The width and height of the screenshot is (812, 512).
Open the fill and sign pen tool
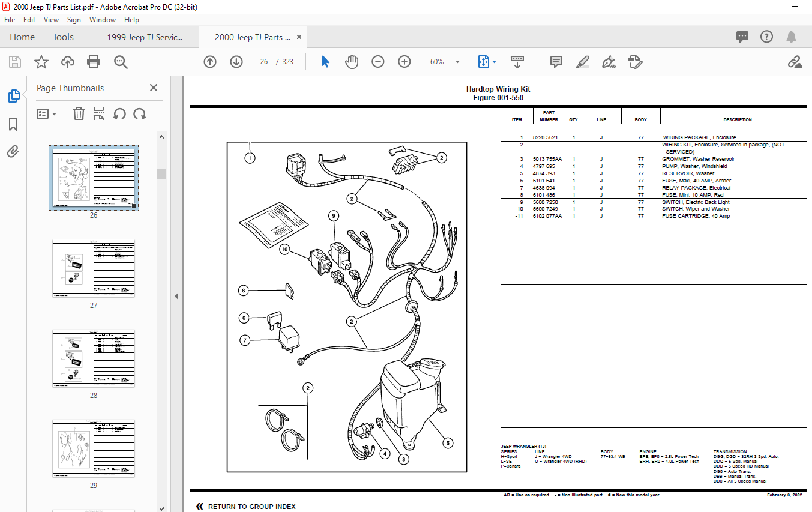609,62
